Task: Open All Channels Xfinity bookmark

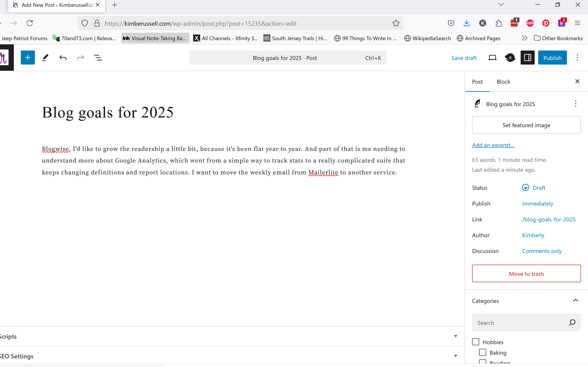Action: [226, 38]
